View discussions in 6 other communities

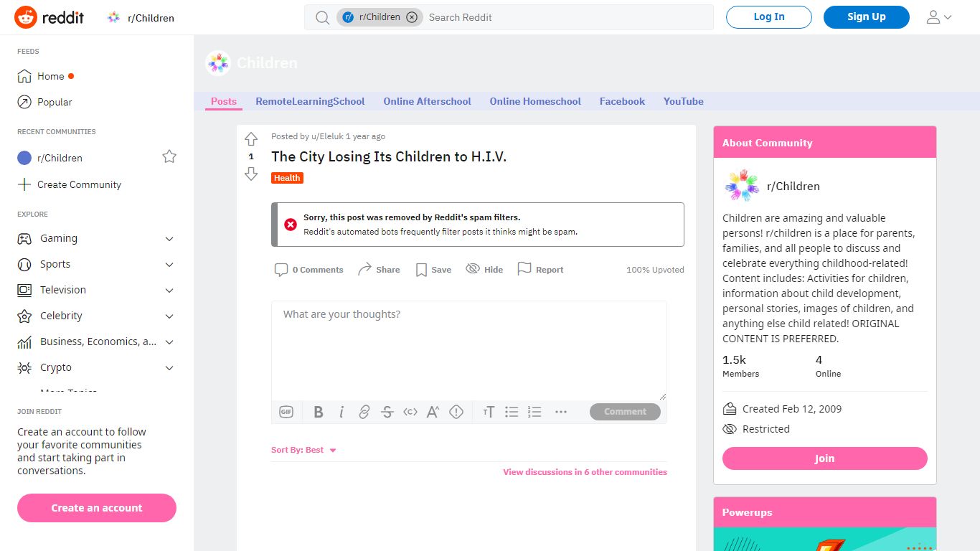tap(585, 472)
